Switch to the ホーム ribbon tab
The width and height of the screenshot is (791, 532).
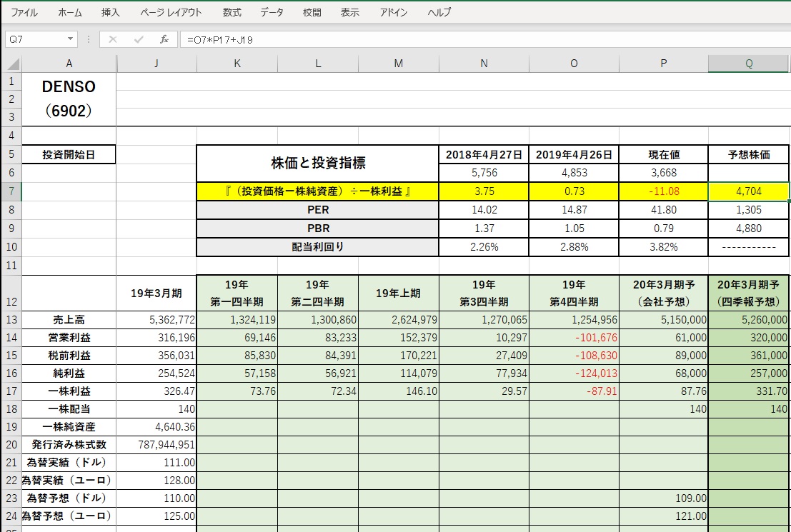tap(69, 13)
